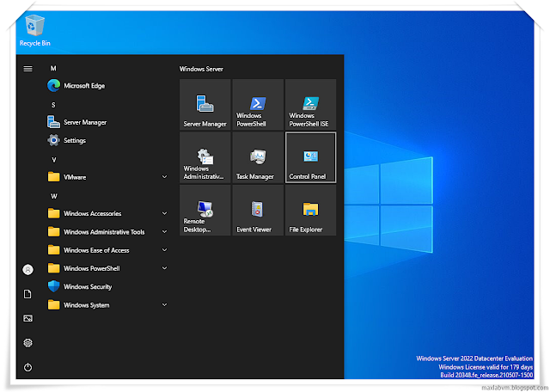Open the Control Panel tile
The height and width of the screenshot is (392, 550).
coord(311,157)
